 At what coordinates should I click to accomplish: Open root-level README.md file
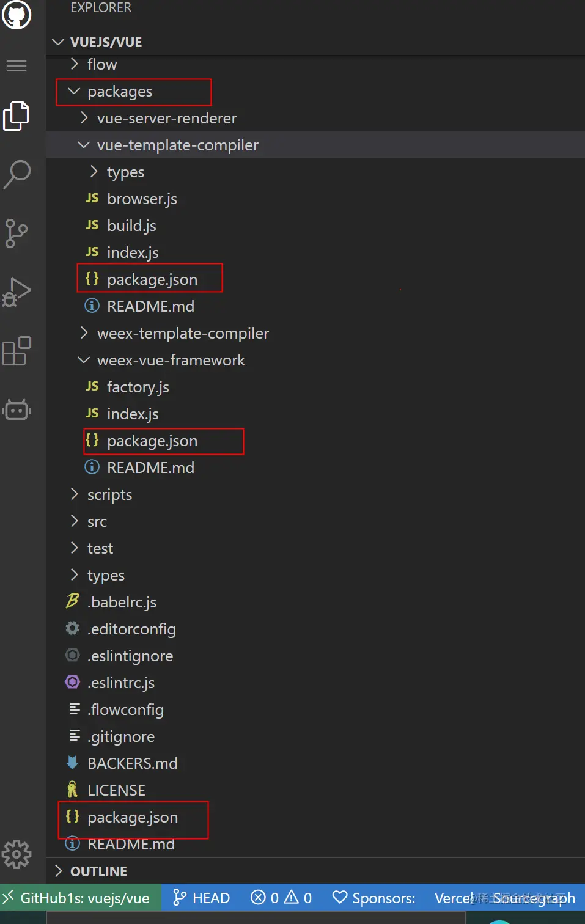[x=315, y=844]
